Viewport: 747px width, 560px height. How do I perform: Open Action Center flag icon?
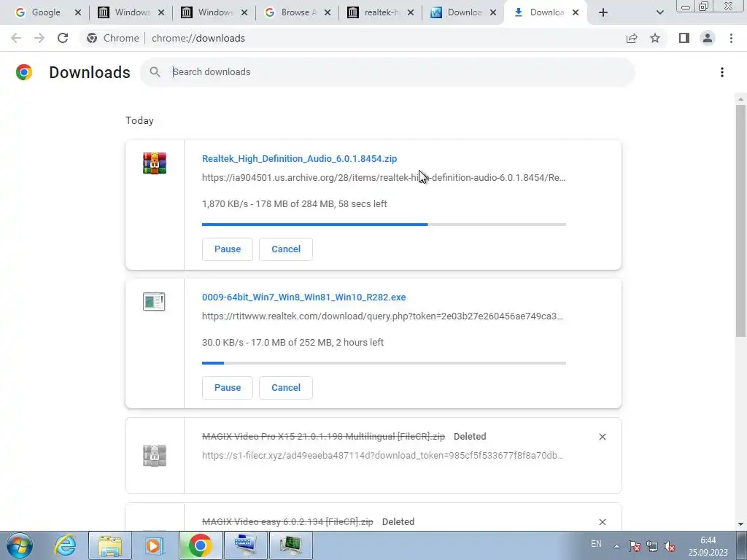(x=634, y=546)
